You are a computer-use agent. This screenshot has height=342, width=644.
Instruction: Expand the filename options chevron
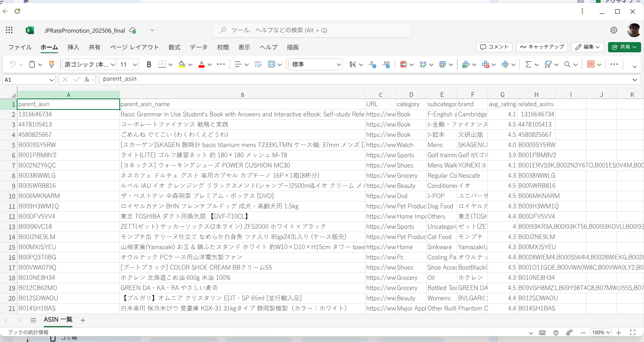pos(152,30)
